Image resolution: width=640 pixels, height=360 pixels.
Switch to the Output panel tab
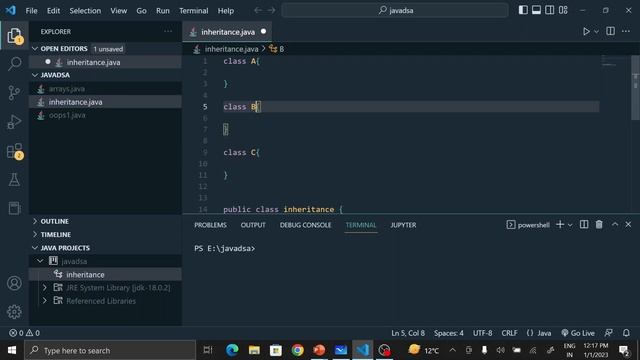click(x=253, y=225)
